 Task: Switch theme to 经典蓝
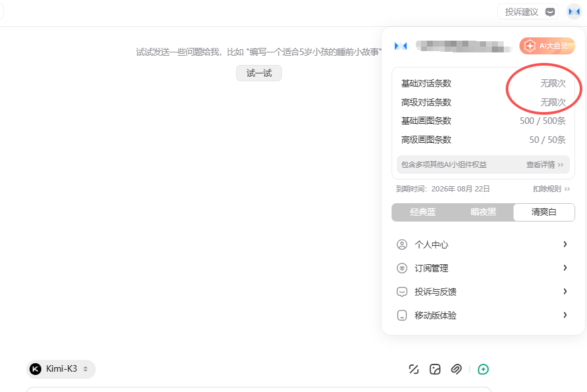422,212
